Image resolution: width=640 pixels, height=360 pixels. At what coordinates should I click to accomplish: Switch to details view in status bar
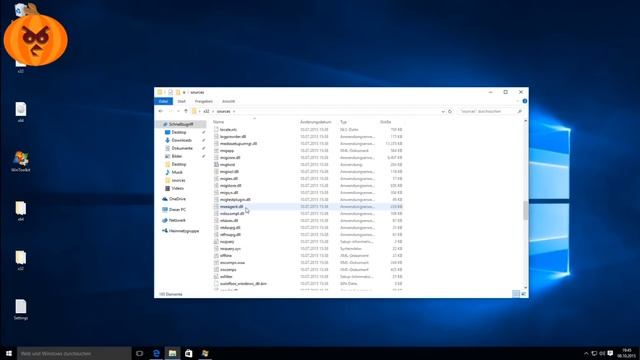tap(516, 294)
